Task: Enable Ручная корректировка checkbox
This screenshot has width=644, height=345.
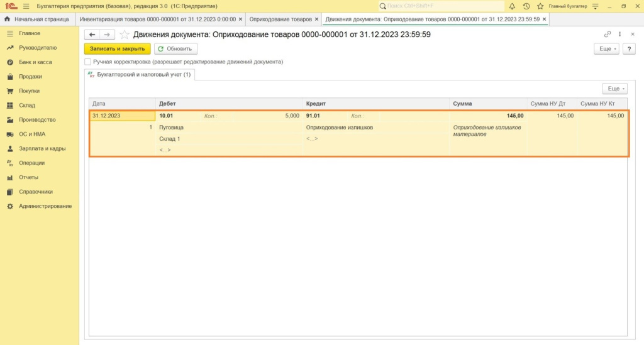Action: click(87, 62)
